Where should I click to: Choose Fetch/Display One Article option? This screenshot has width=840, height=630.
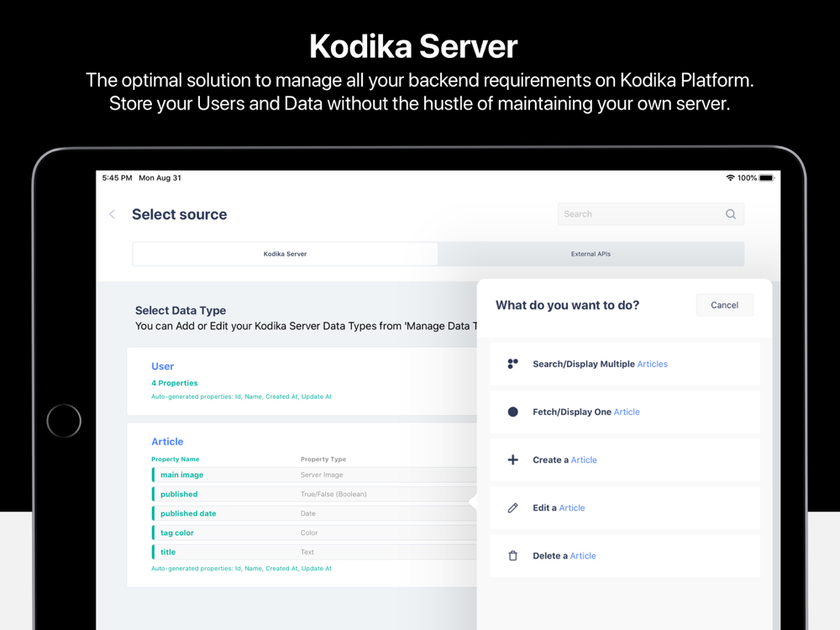[624, 412]
